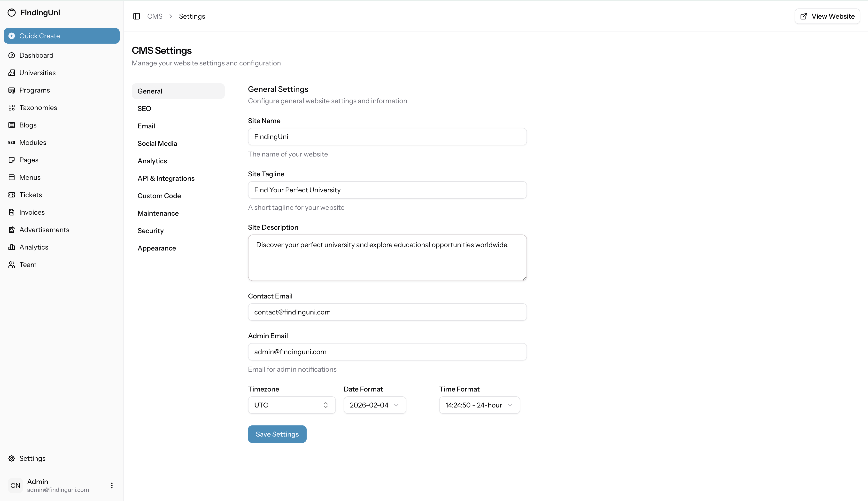
Task: Click the Tickets icon in sidebar
Action: [x=12, y=195]
